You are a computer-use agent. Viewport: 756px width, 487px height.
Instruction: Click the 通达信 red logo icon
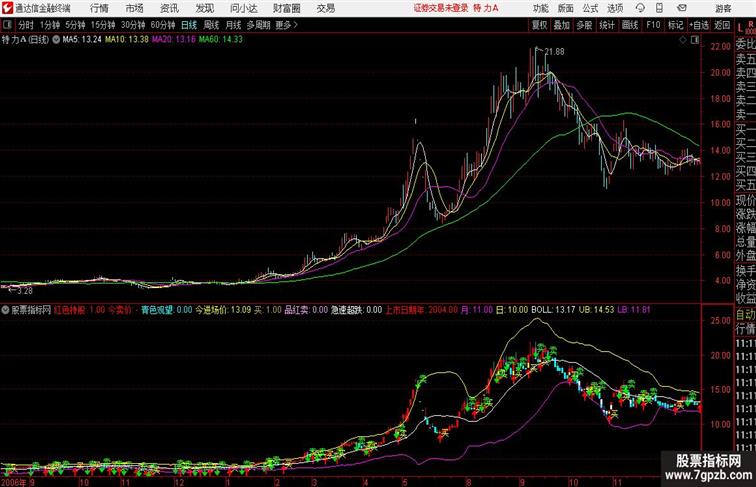pos(7,8)
